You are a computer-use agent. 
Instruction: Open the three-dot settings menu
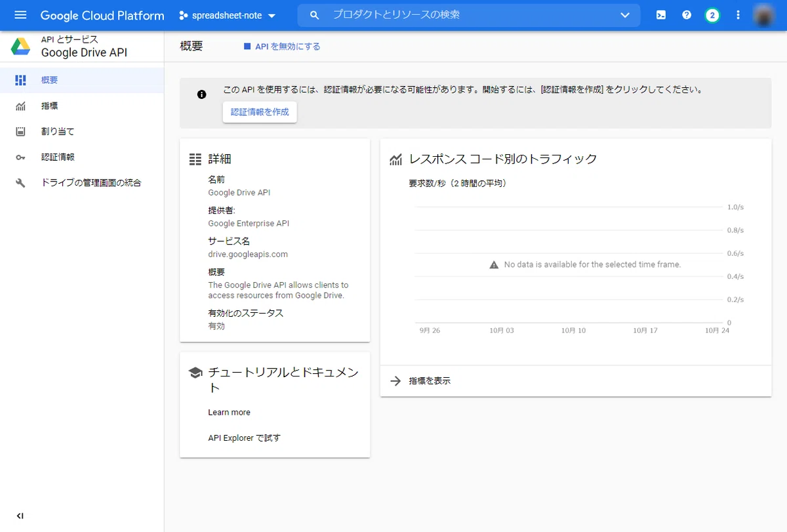738,15
